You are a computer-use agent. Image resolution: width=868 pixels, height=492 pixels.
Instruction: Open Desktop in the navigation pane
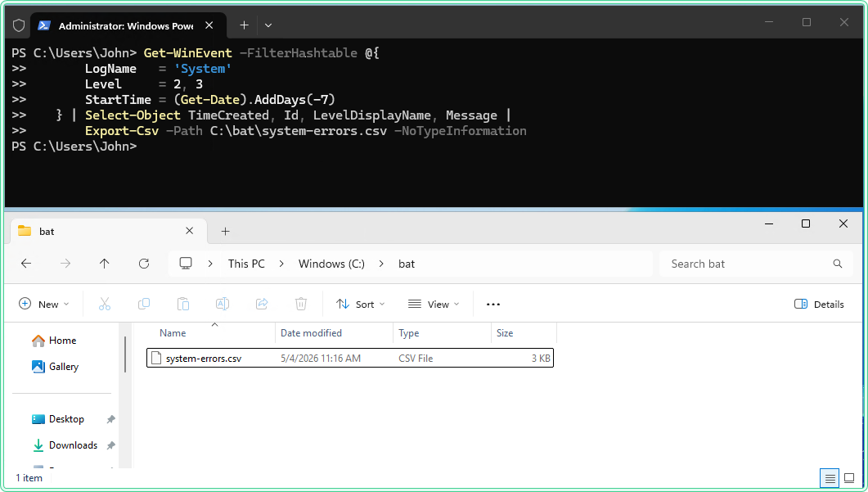click(58, 419)
